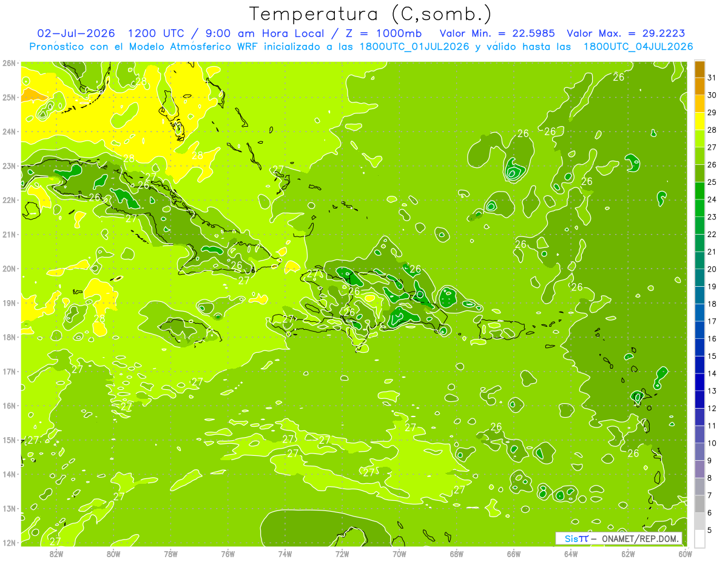Pick the dark blue legend swatch between 13 and 14
Screen dimensions: 728x562
pyautogui.click(x=699, y=382)
